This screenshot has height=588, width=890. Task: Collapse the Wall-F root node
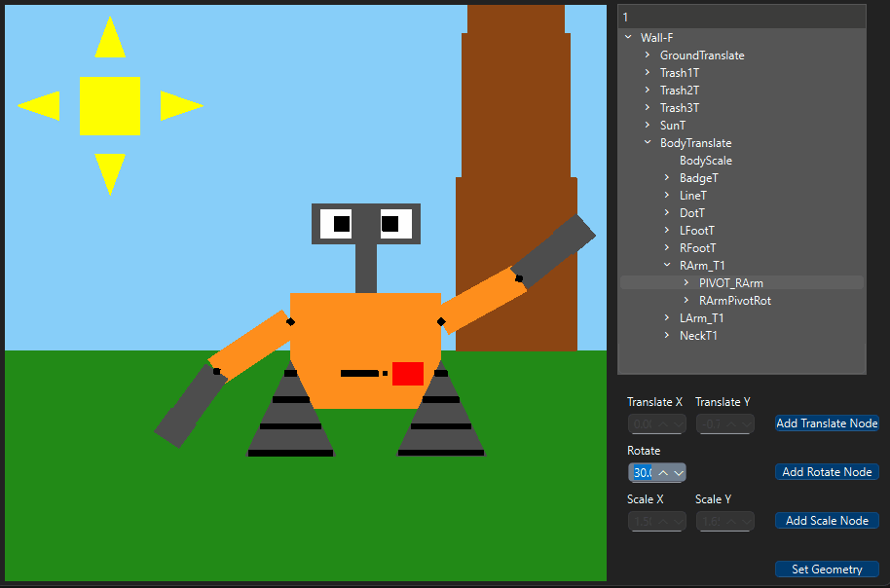click(x=628, y=37)
